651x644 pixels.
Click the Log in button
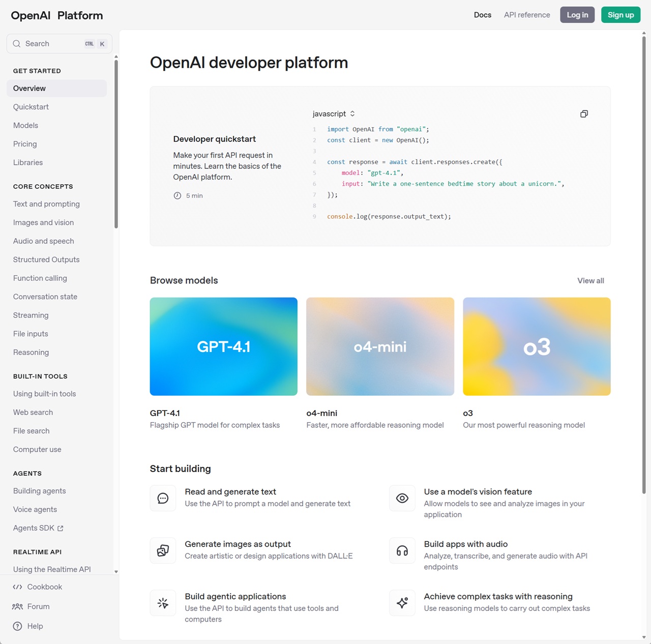(577, 15)
